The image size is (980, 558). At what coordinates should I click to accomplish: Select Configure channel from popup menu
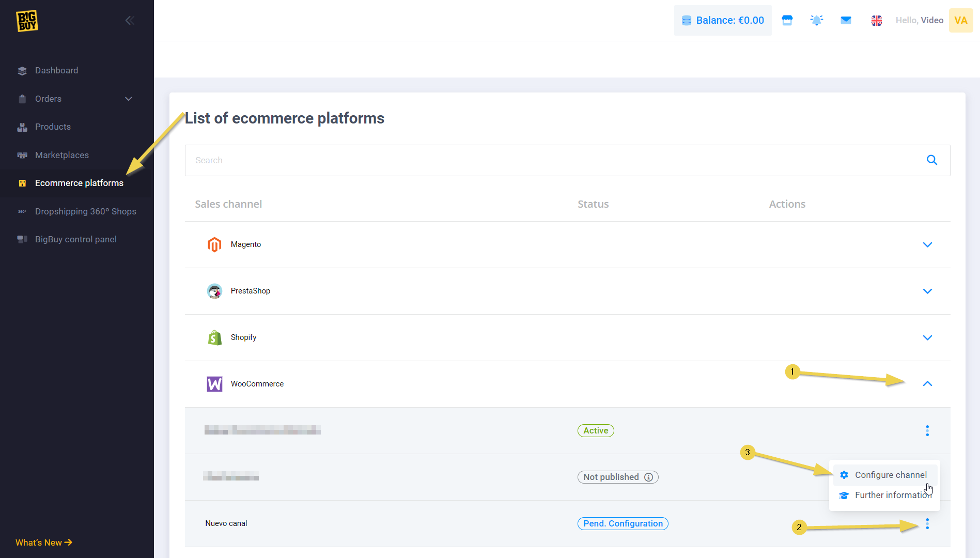pyautogui.click(x=890, y=475)
